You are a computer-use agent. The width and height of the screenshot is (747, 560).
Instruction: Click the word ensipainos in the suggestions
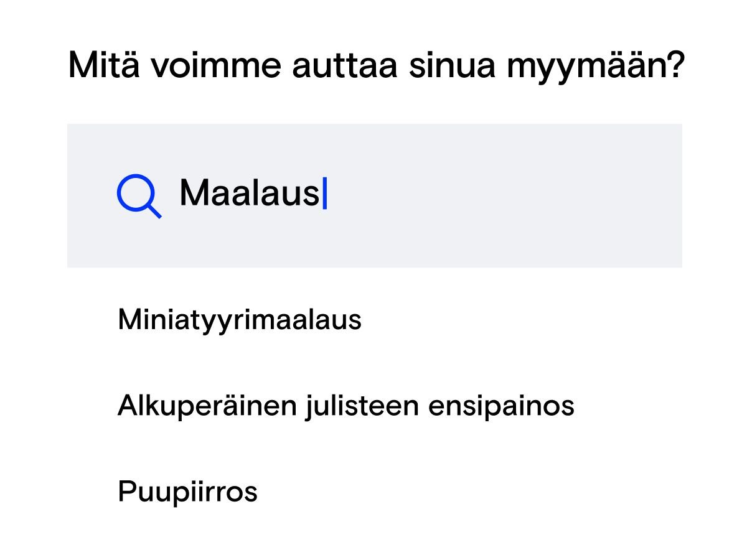point(501,406)
